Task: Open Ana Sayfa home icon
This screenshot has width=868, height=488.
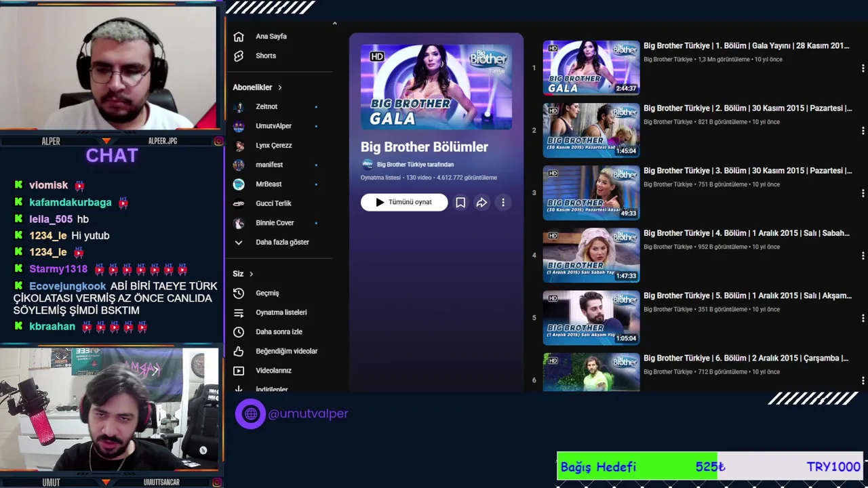Action: coord(239,37)
